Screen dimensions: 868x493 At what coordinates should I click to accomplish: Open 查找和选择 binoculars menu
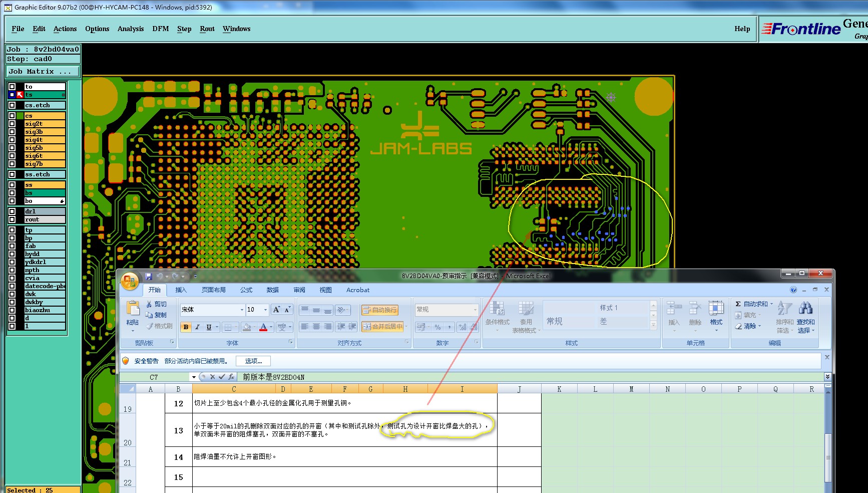(x=806, y=317)
